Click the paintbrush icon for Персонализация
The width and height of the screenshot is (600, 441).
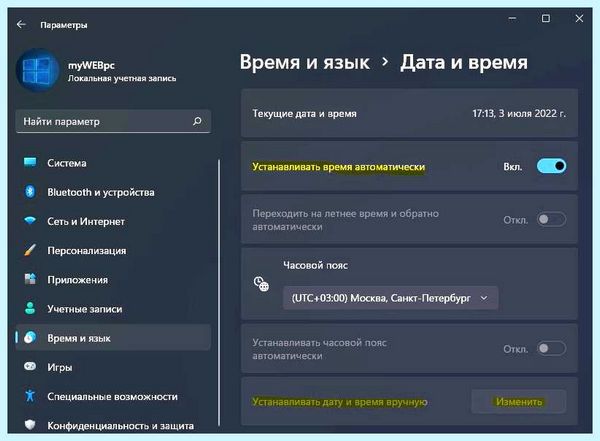[30, 250]
